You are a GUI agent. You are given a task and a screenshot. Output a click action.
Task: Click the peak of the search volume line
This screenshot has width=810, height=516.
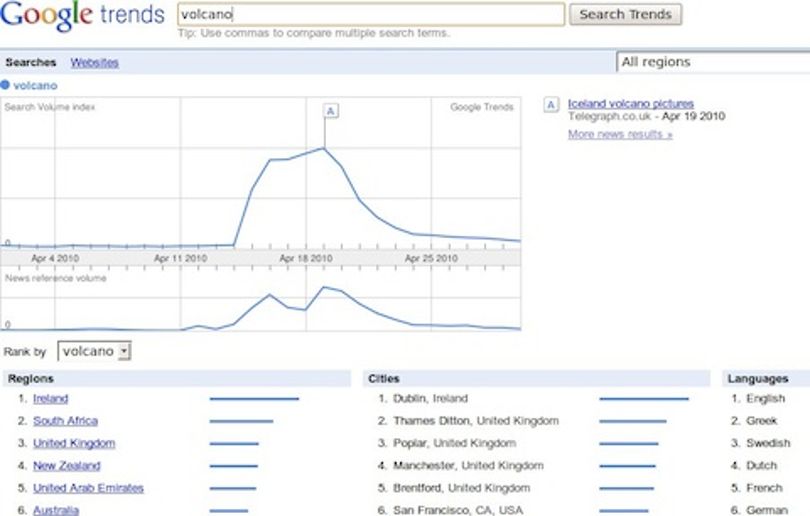tap(324, 148)
